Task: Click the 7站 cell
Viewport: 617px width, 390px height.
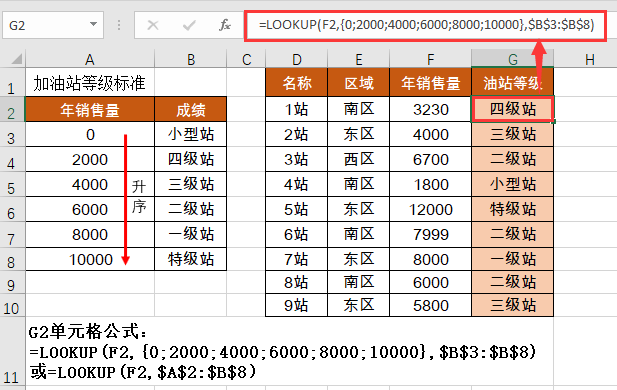Action: [x=296, y=259]
